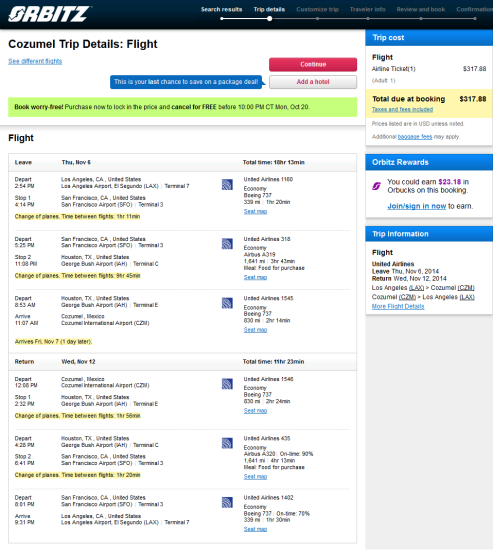493x550 pixels.
Task: Click Join/sign in now link
Action: click(x=417, y=206)
